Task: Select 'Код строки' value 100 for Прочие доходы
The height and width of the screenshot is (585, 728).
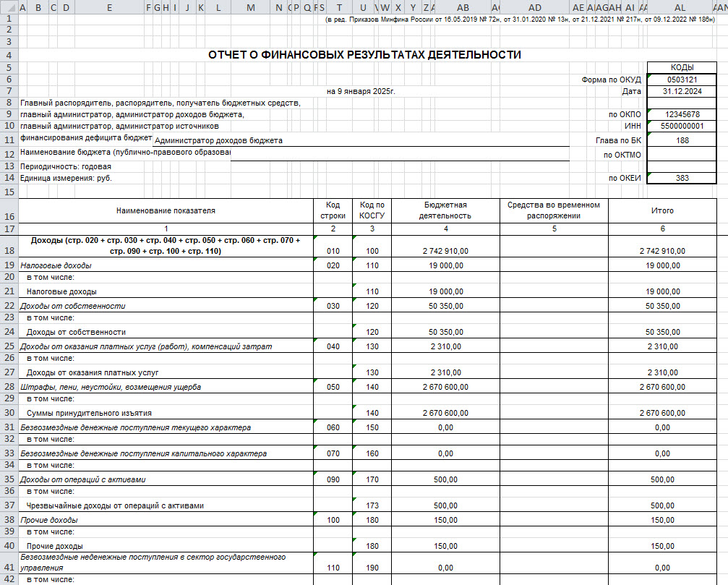Action: click(x=333, y=520)
